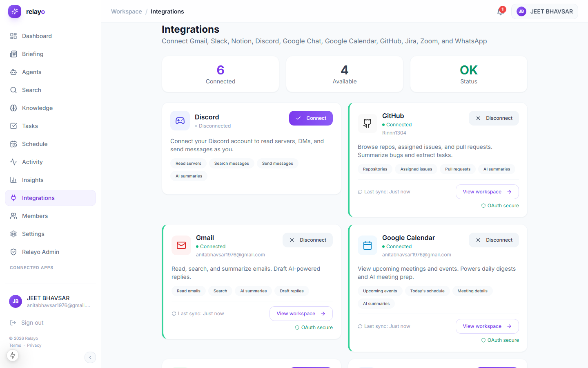Collapse the sidebar with chevron button
Image resolution: width=588 pixels, height=368 pixels.
[90, 357]
